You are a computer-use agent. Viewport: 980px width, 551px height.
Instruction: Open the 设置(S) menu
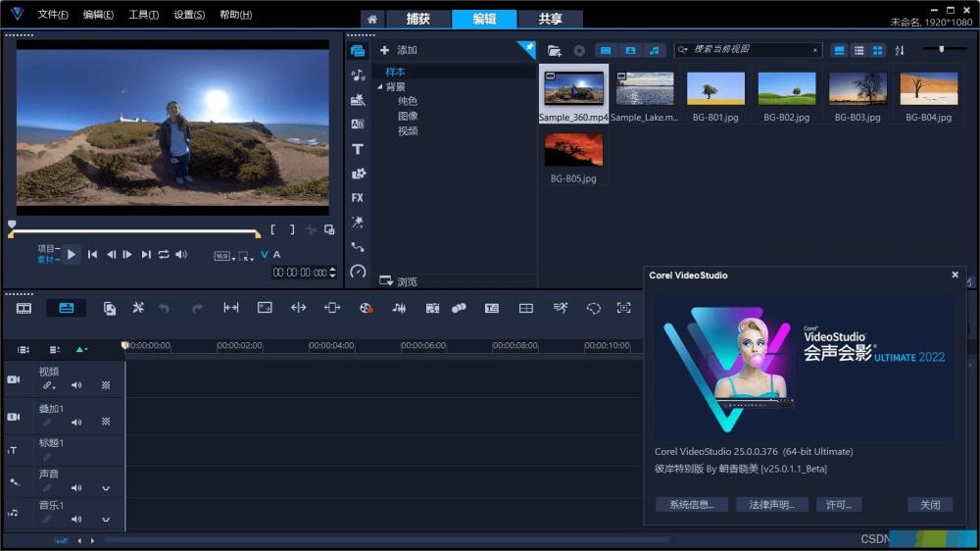tap(189, 15)
